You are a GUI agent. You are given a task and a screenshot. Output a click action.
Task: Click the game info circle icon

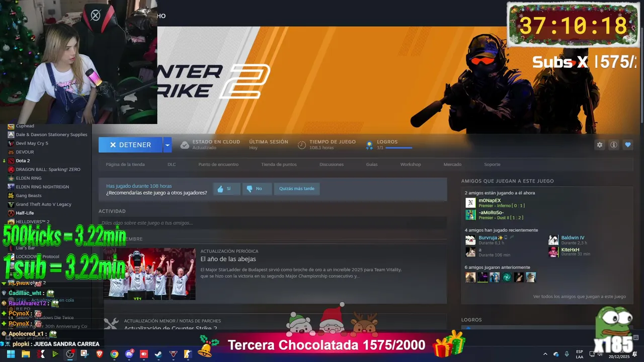613,145
